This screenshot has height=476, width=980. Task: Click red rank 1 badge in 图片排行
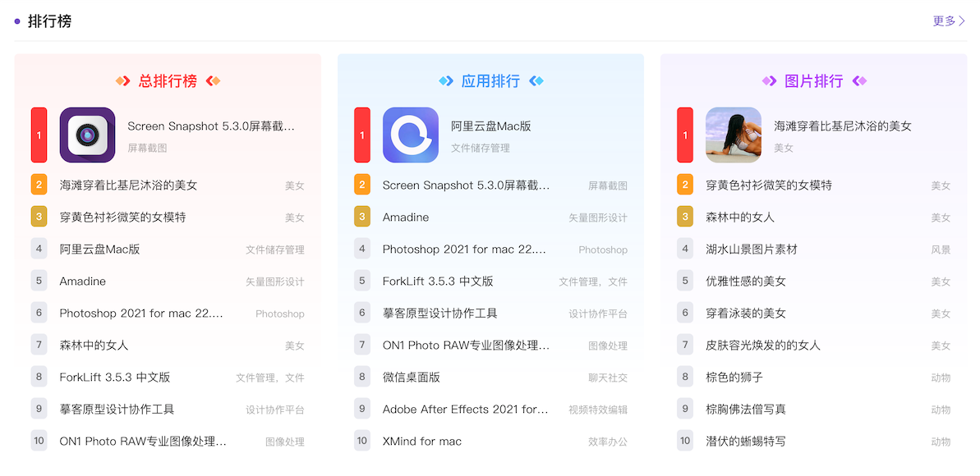[685, 135]
